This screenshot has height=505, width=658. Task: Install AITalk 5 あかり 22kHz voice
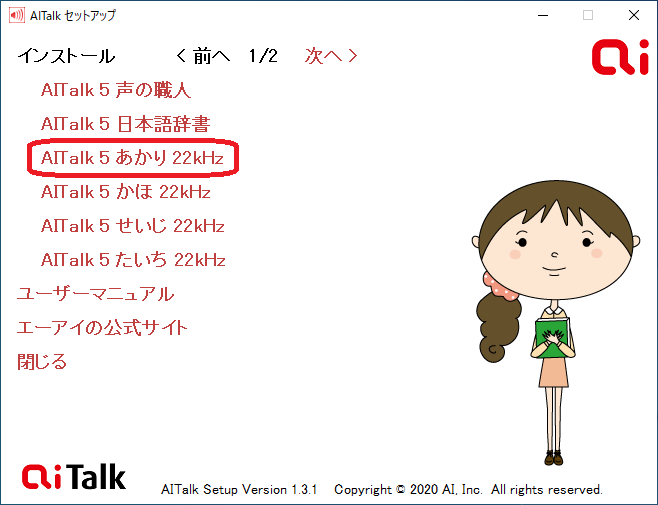[x=132, y=158]
